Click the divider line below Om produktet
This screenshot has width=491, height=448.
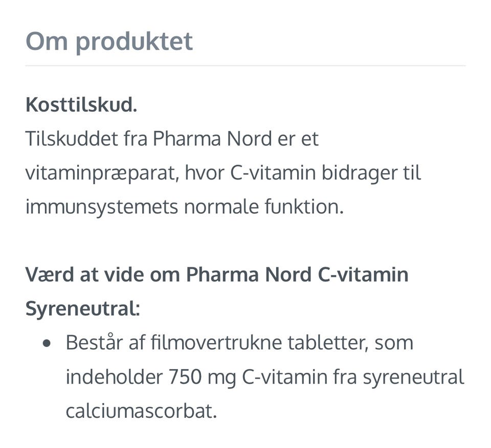click(245, 66)
